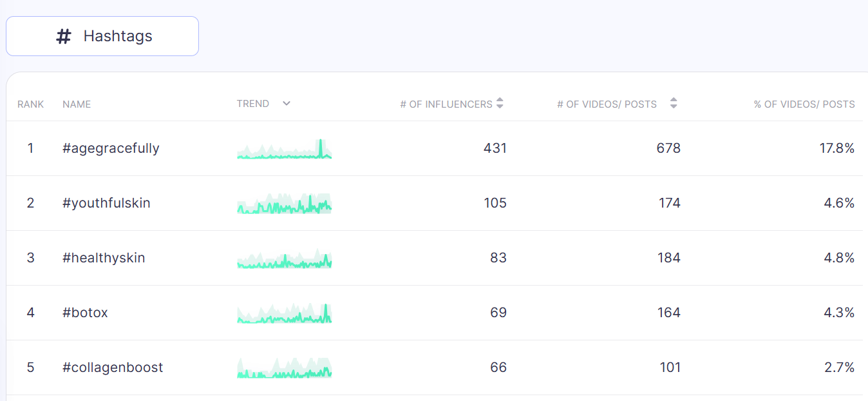Click the # OF VIDEOS/ POSTS header text

(x=607, y=104)
